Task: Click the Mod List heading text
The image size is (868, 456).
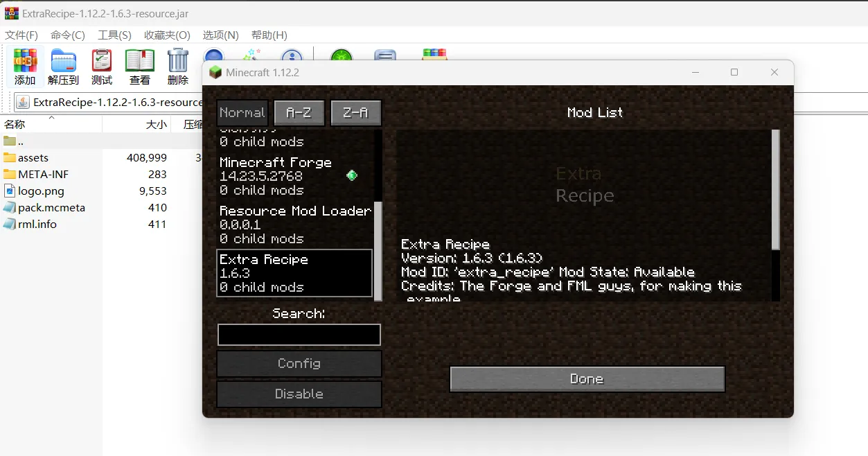Action: click(x=595, y=112)
